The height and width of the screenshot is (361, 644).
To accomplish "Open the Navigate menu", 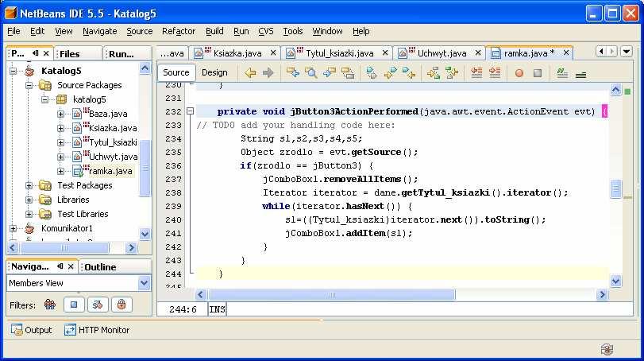I will (100, 31).
